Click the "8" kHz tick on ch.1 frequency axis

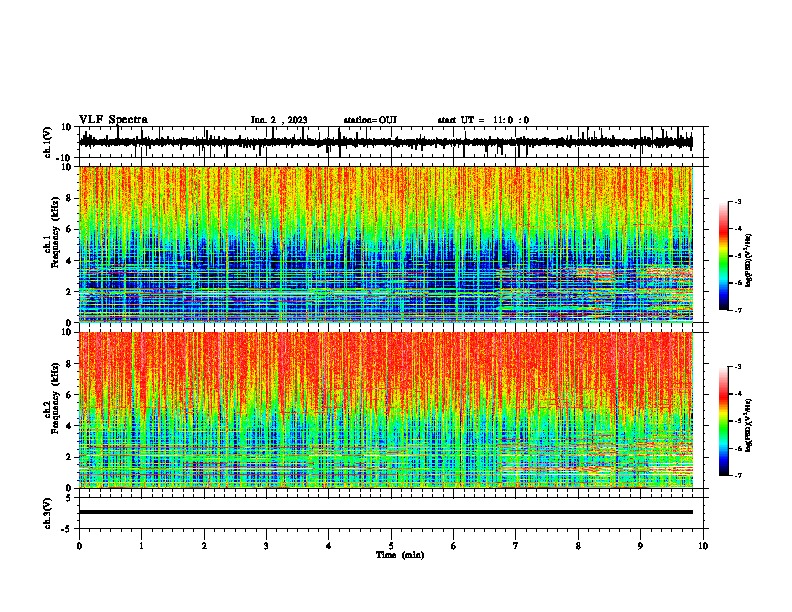pos(69,198)
